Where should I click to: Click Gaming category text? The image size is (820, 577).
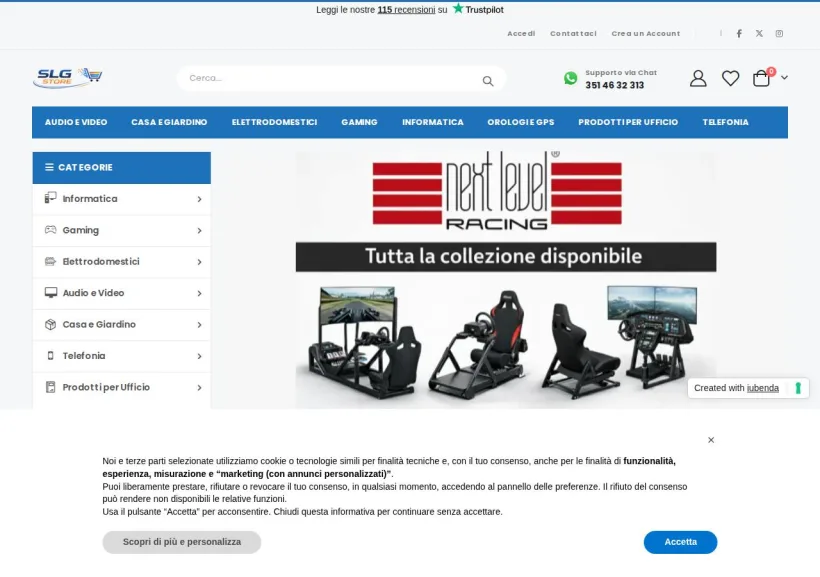81,230
